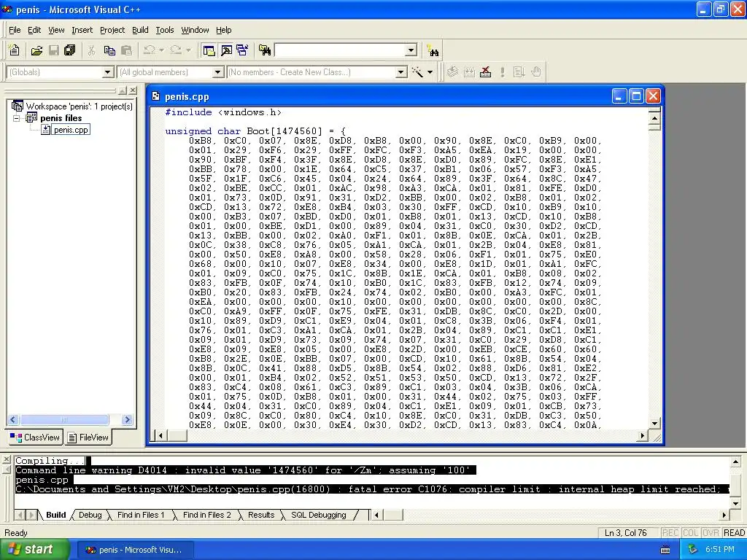The image size is (747, 560).
Task: Click the code editor scroll down arrow
Action: 654,423
